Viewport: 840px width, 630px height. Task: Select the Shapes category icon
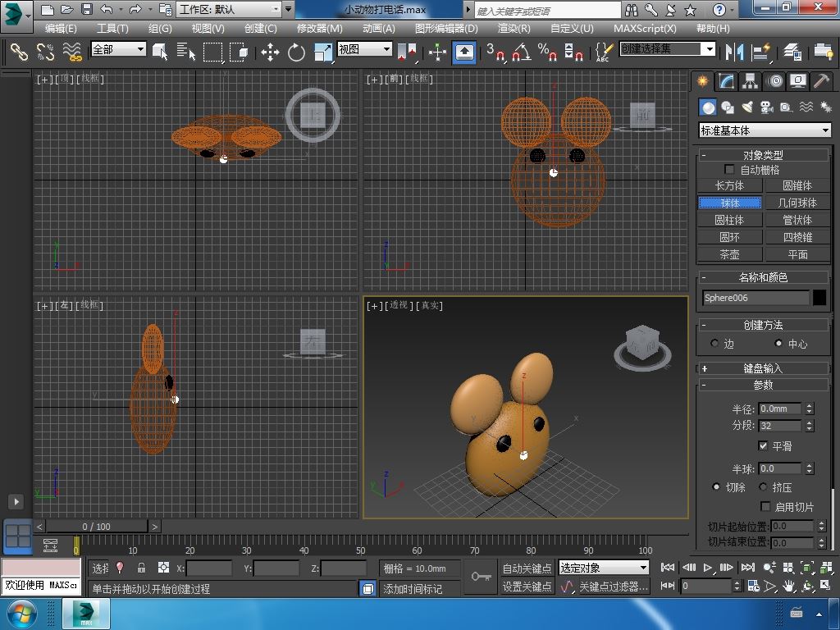coord(728,107)
